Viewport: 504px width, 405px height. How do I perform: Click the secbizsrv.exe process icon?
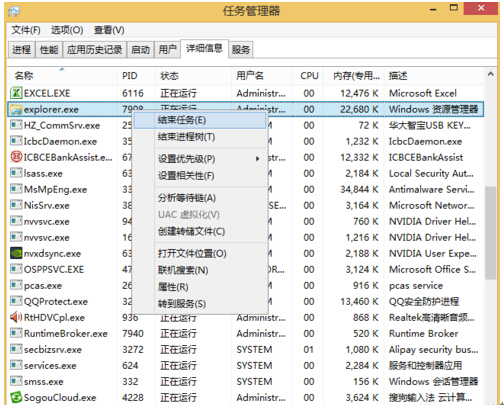point(16,349)
